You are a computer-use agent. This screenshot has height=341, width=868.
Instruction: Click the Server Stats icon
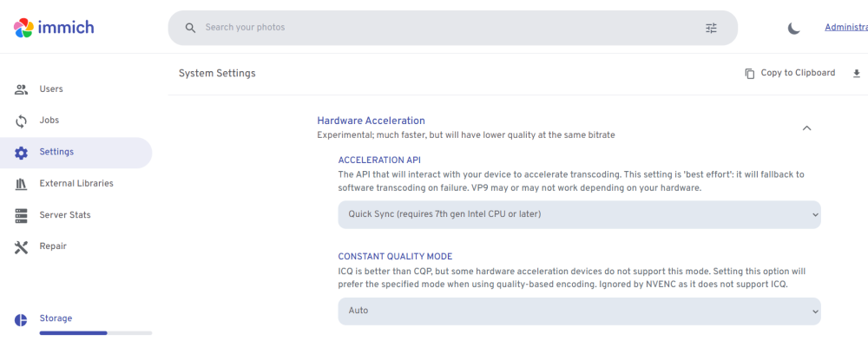coord(21,215)
